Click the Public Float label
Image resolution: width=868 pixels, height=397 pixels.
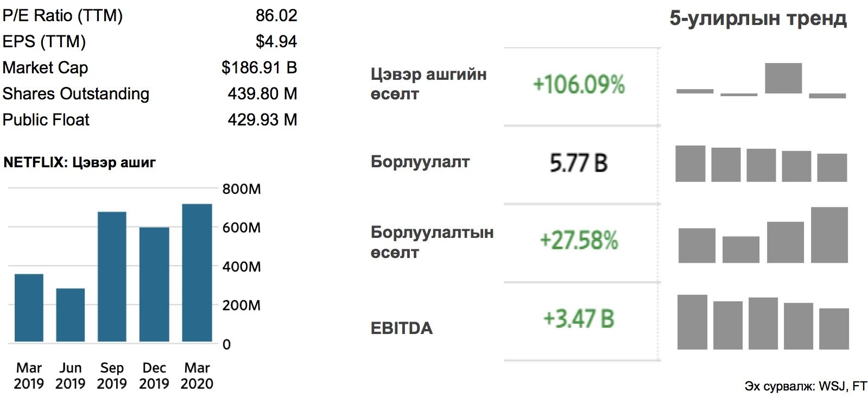(x=46, y=119)
